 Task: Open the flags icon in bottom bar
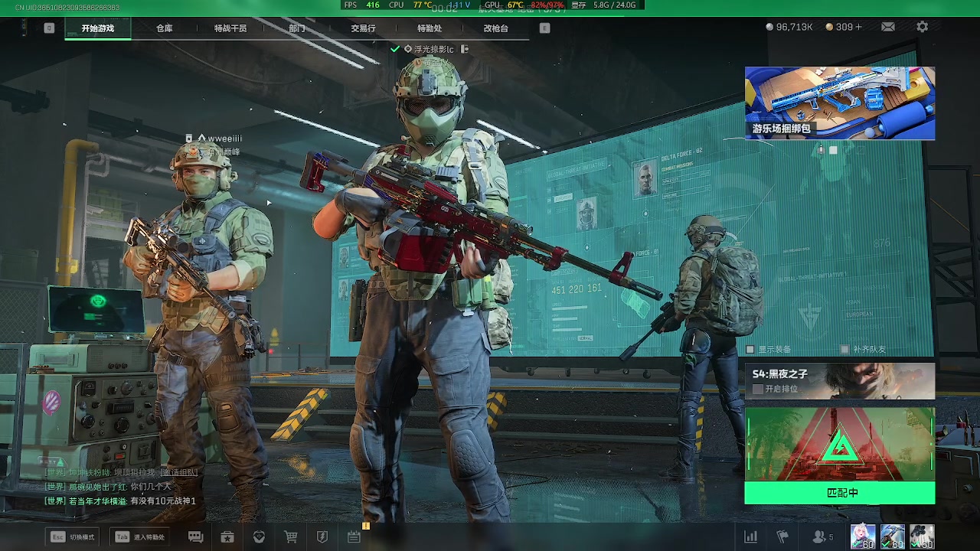pos(782,537)
